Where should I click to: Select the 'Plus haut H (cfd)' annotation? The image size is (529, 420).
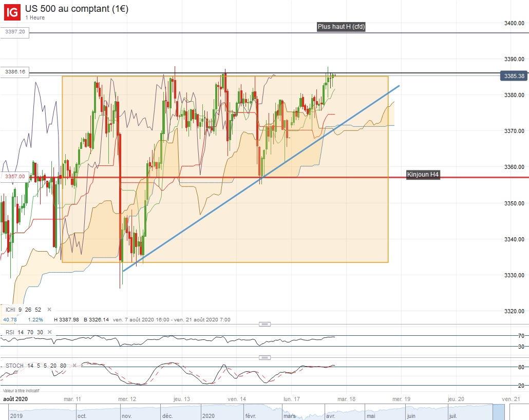341,27
